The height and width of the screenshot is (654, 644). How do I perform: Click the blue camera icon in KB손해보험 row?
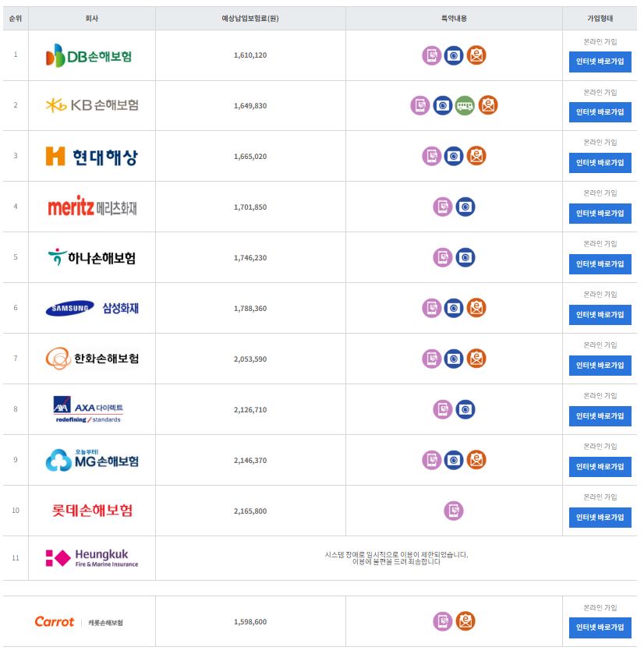(x=443, y=105)
